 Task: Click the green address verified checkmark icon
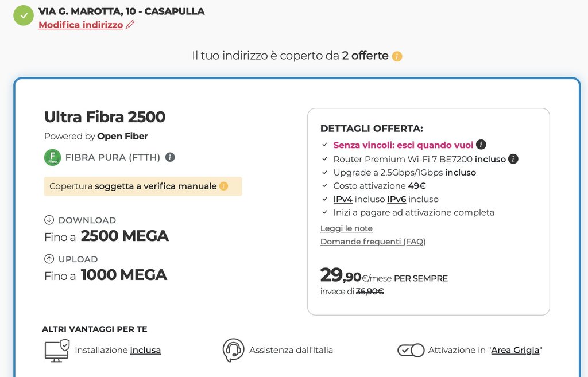pyautogui.click(x=24, y=15)
